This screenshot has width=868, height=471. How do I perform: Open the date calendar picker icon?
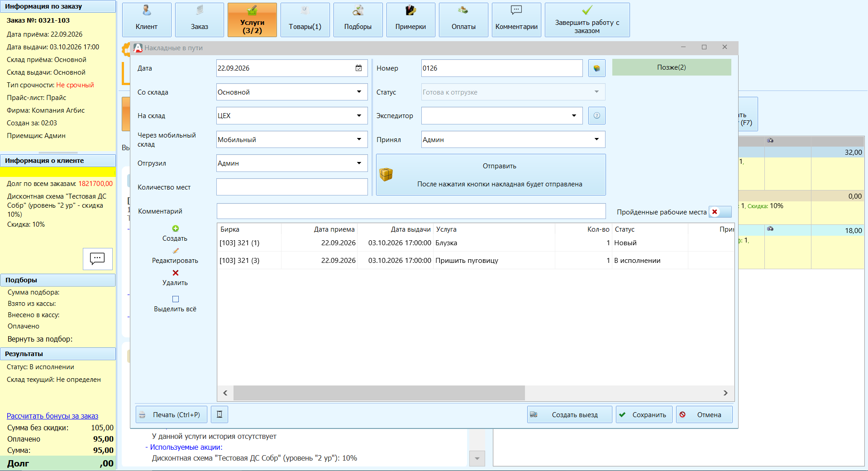coord(358,68)
